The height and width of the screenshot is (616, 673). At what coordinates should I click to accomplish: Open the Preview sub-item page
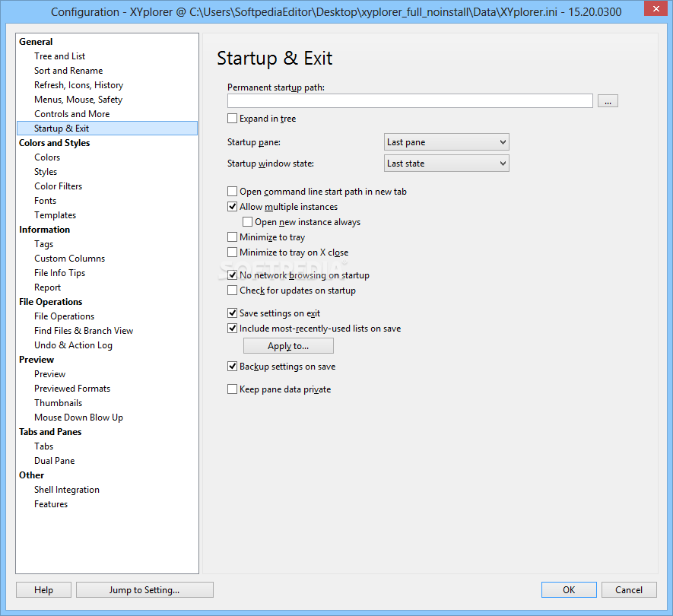(49, 374)
